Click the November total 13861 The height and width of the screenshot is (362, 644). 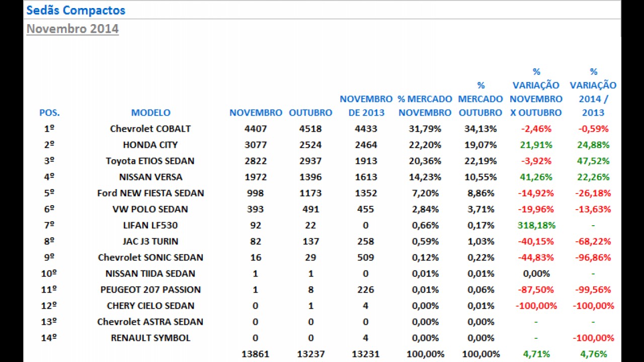point(256,354)
